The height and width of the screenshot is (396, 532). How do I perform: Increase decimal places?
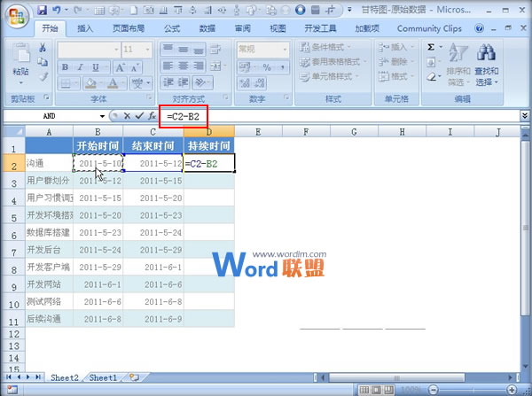click(x=245, y=82)
